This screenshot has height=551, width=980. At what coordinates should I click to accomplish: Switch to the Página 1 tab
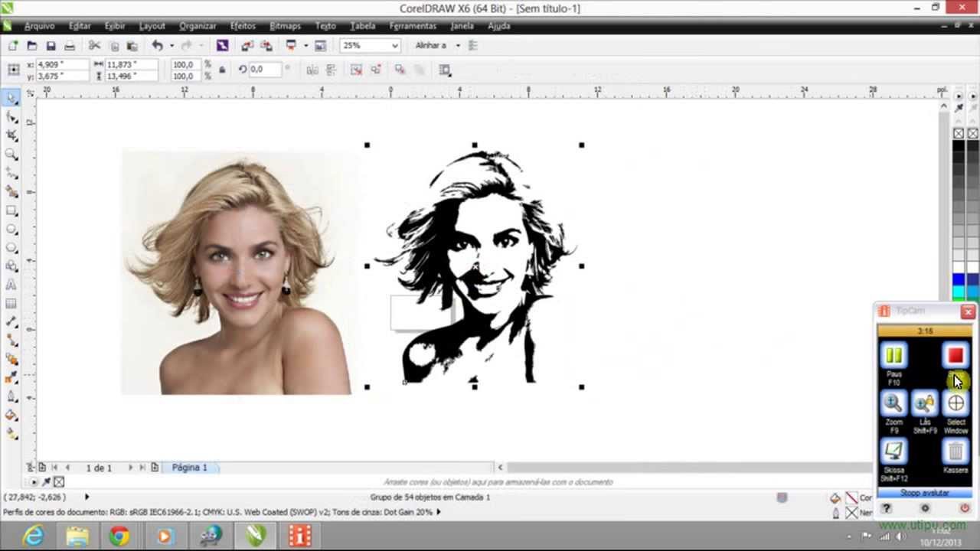[x=189, y=468]
